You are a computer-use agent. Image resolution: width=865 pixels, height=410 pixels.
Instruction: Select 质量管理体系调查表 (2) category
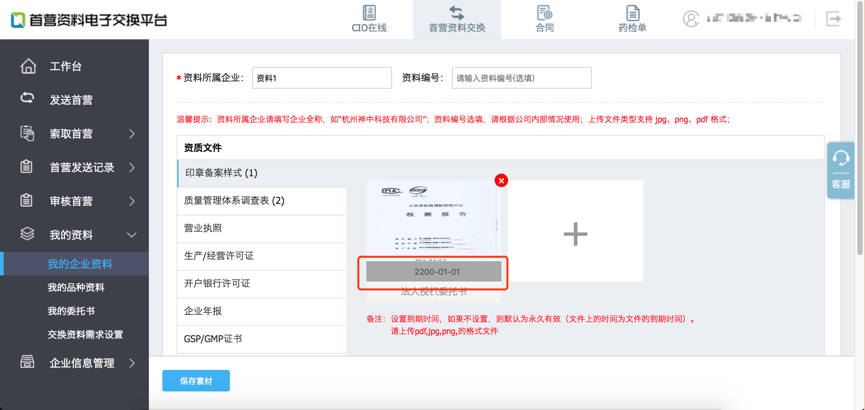tap(261, 201)
